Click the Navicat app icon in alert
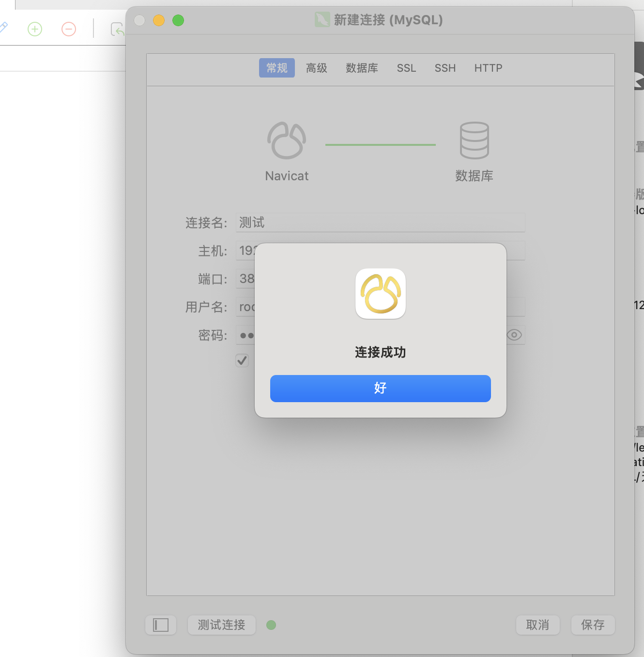This screenshot has width=644, height=657. click(381, 294)
